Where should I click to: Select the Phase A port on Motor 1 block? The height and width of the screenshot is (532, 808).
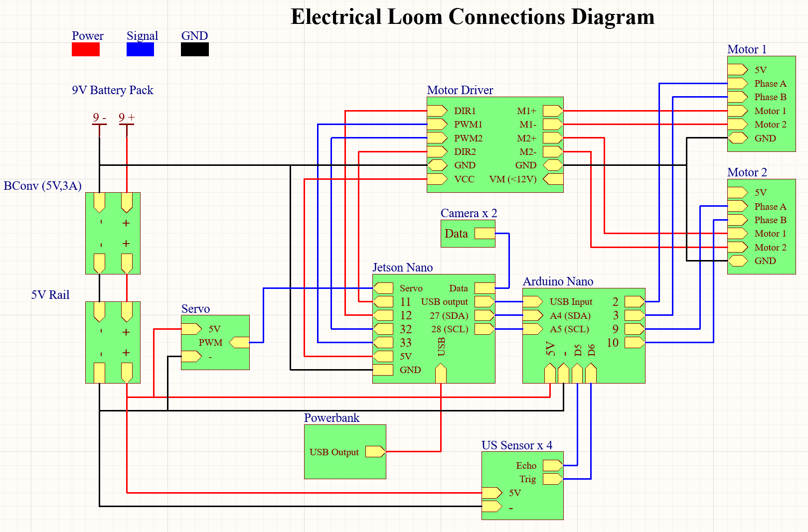[x=738, y=83]
